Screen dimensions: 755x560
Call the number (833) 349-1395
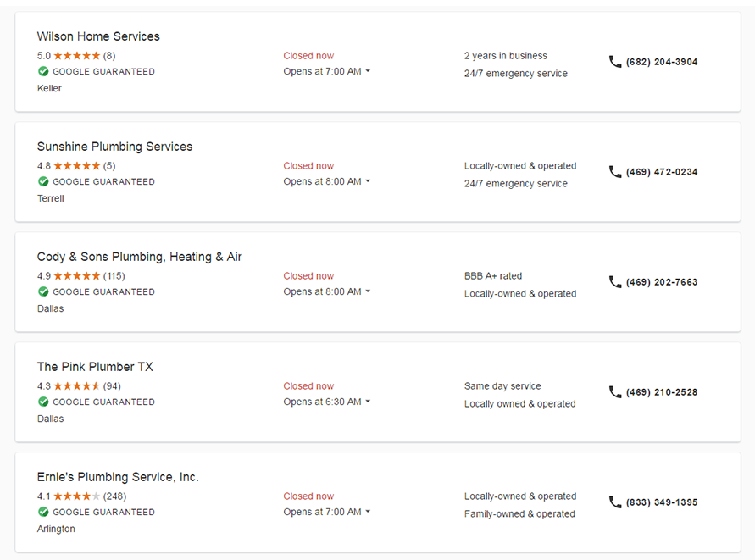pos(662,502)
